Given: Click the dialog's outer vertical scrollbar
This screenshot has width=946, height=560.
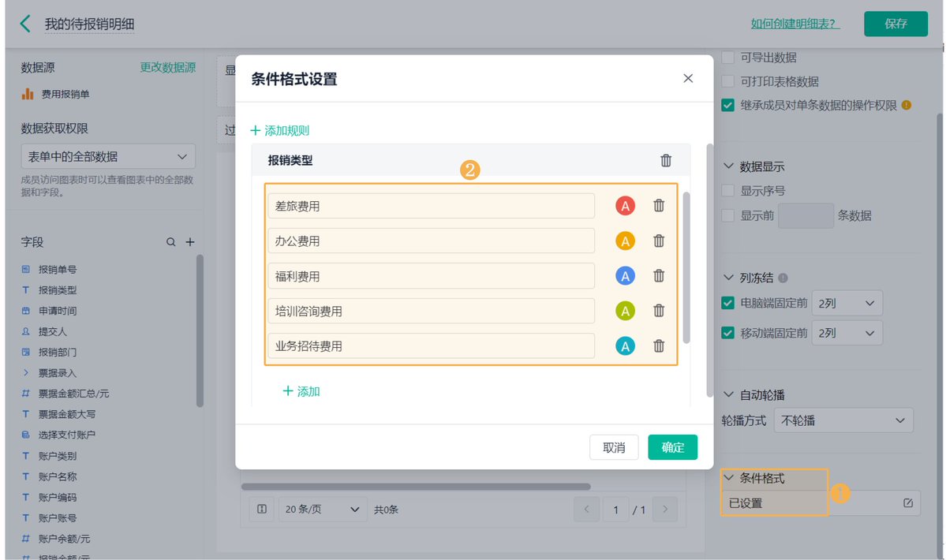Looking at the screenshot, I should [x=709, y=270].
